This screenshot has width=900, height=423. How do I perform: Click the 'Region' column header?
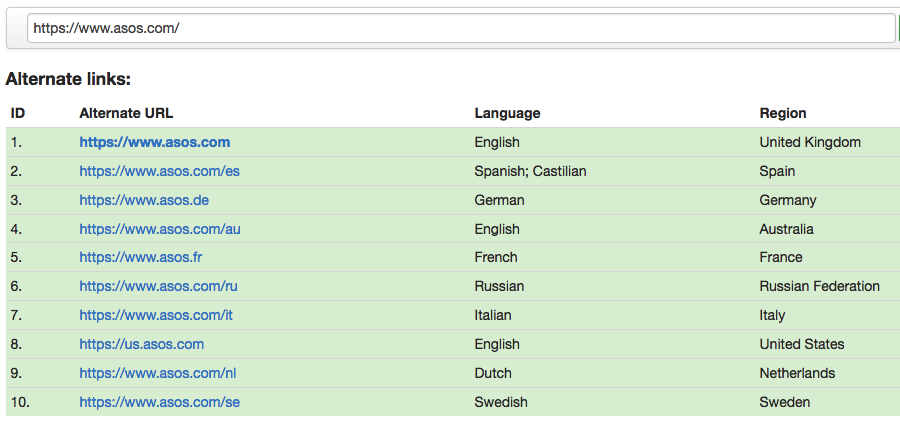783,114
